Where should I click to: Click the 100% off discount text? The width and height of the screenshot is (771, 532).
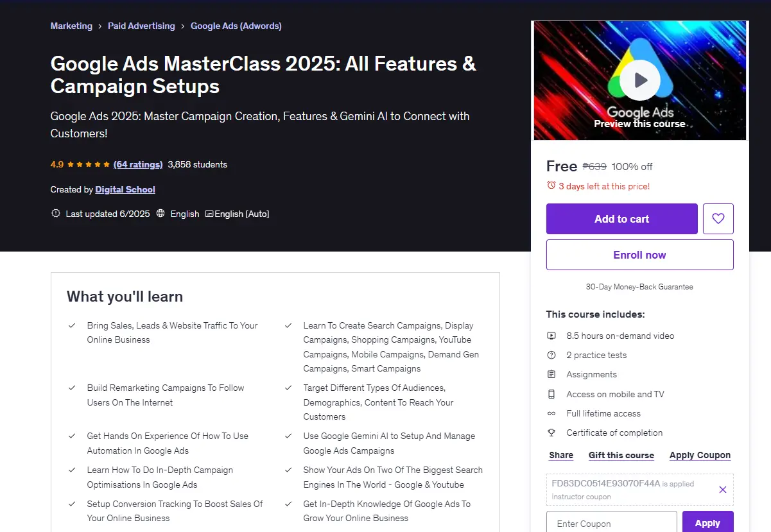click(632, 167)
